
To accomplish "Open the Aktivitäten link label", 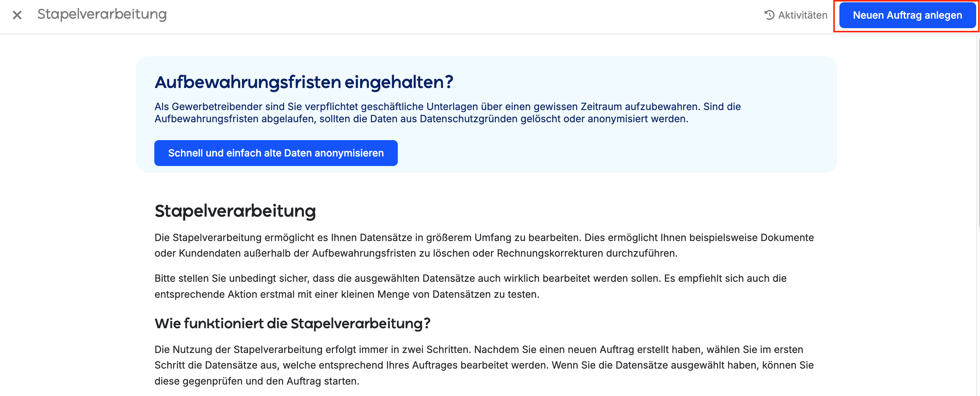I will pos(802,15).
